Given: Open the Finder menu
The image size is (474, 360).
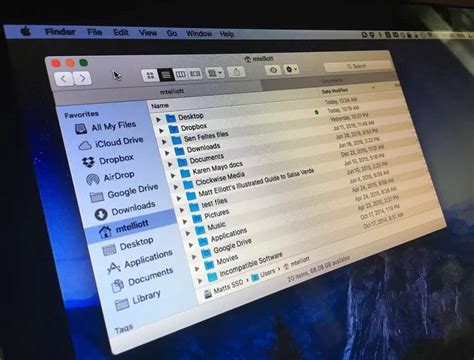Looking at the screenshot, I should point(60,32).
